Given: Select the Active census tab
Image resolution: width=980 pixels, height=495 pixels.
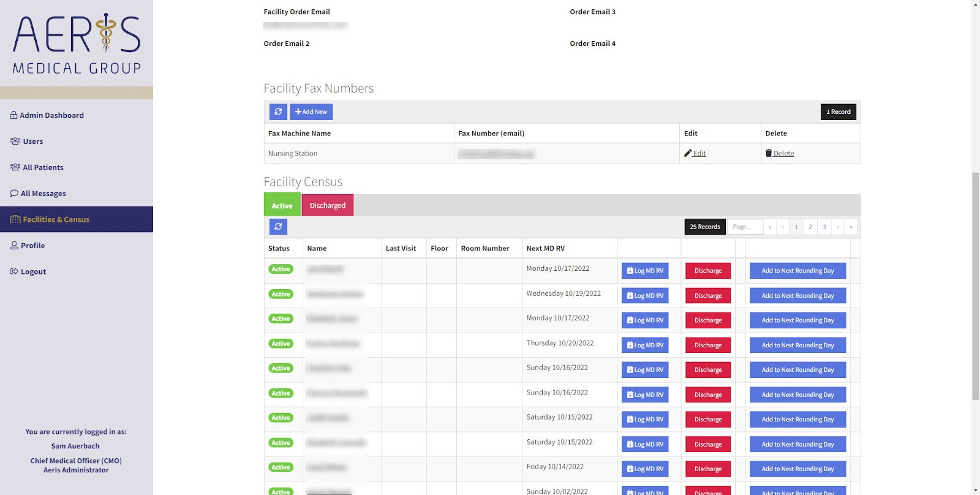Looking at the screenshot, I should pyautogui.click(x=282, y=205).
